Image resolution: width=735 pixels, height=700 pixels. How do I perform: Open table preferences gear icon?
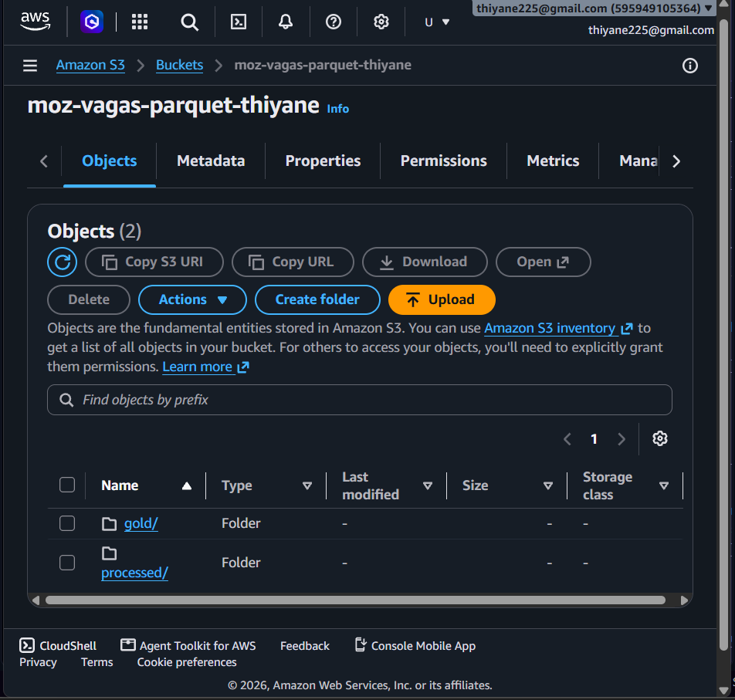(660, 438)
